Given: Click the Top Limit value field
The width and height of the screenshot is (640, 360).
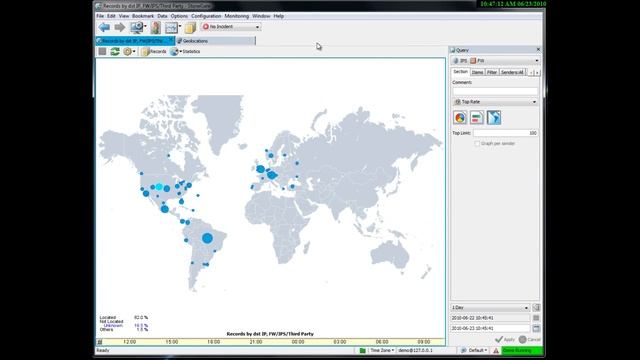Looking at the screenshot, I should point(506,133).
